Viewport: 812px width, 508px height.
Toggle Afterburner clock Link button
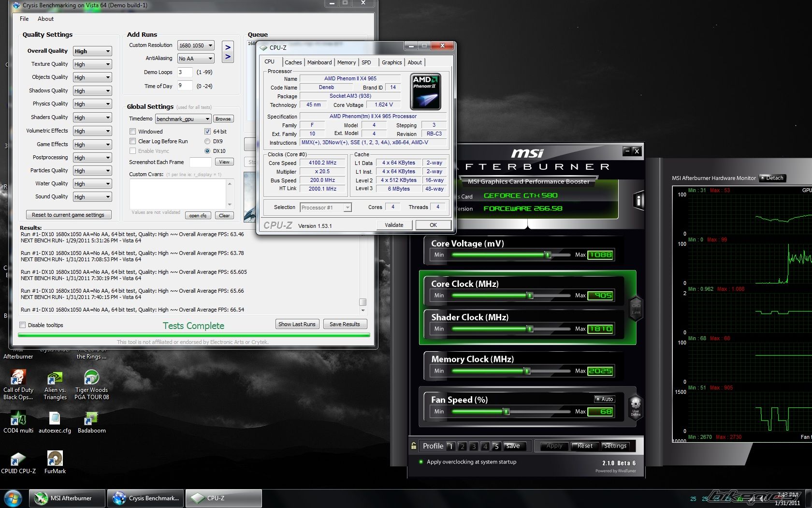pos(636,308)
